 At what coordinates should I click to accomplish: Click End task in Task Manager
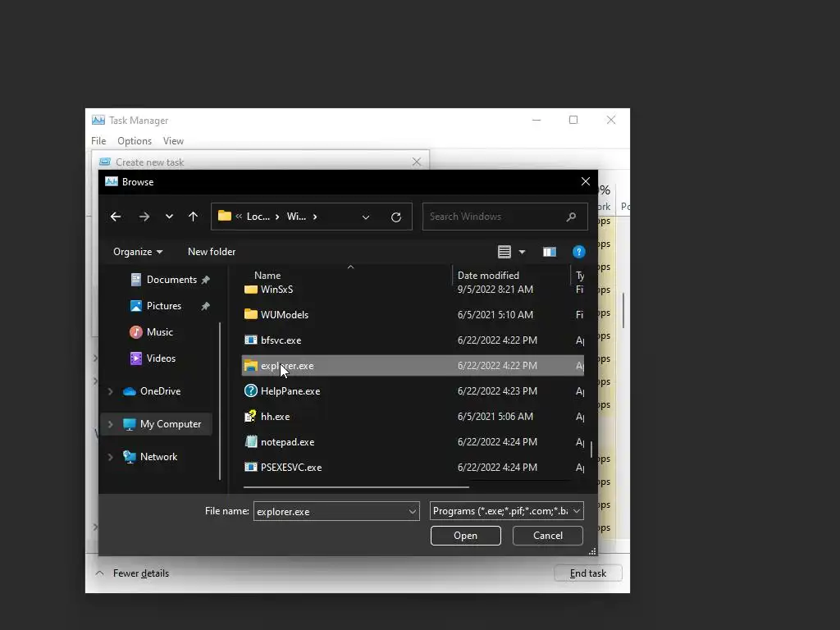[587, 573]
